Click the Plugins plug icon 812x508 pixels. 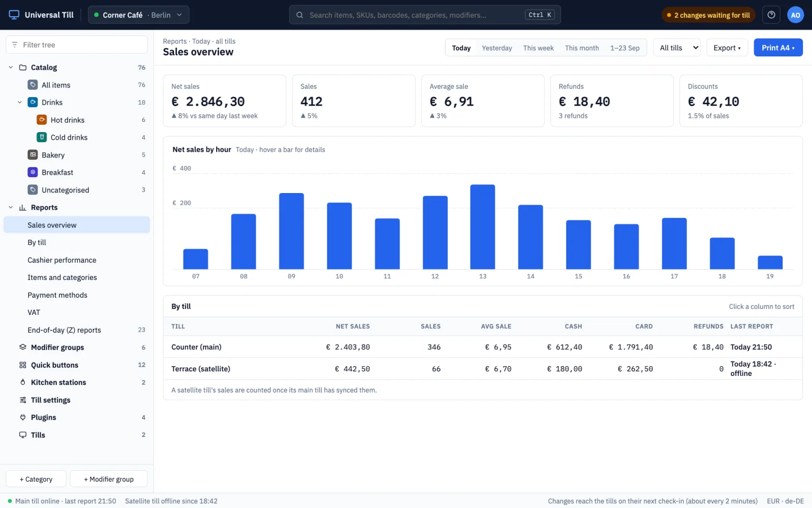click(x=23, y=418)
